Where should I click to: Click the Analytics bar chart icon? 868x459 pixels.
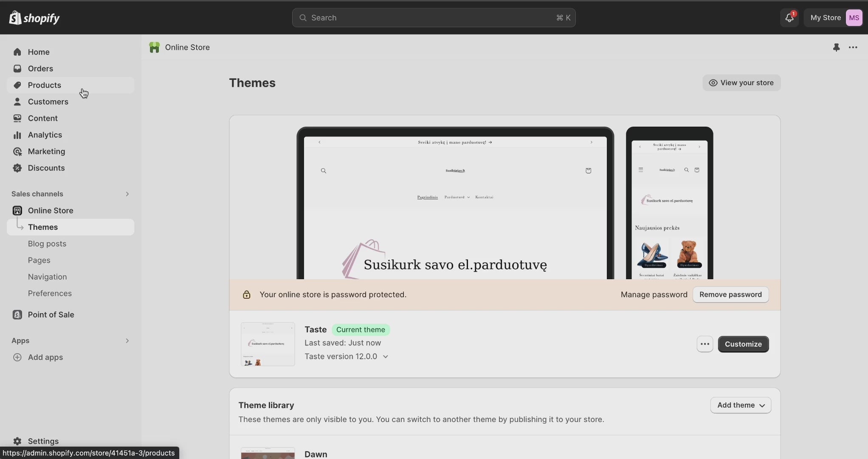pyautogui.click(x=17, y=135)
